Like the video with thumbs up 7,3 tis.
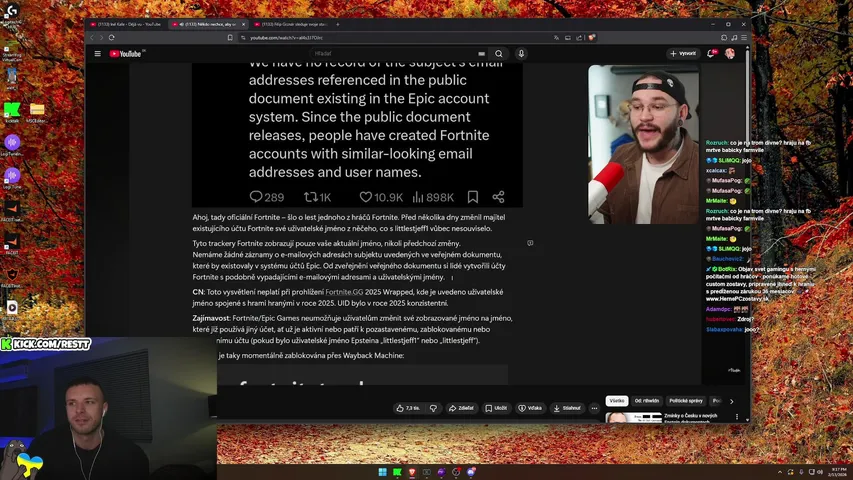The height and width of the screenshot is (480, 853). [407, 408]
